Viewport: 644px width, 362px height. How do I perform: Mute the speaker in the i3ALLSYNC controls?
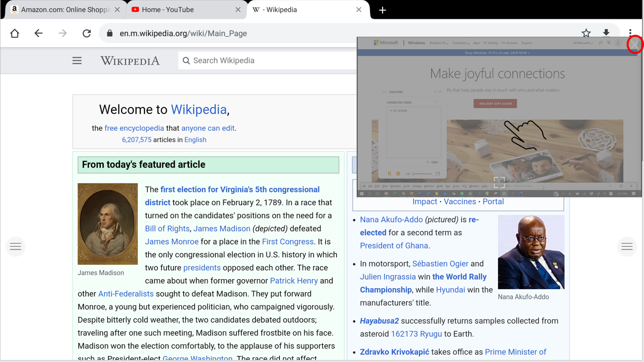click(407, 174)
